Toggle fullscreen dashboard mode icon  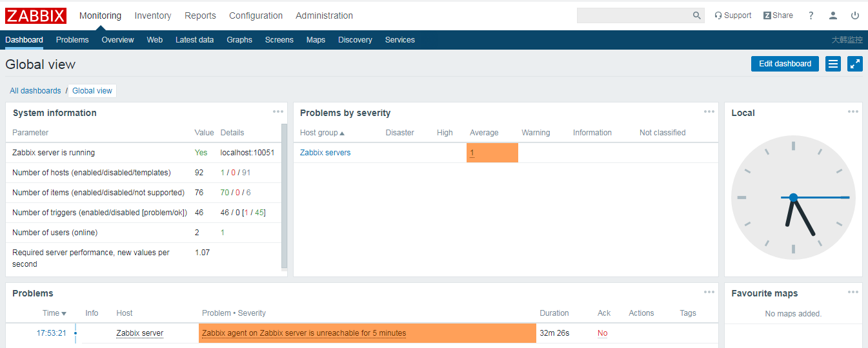[x=855, y=64]
